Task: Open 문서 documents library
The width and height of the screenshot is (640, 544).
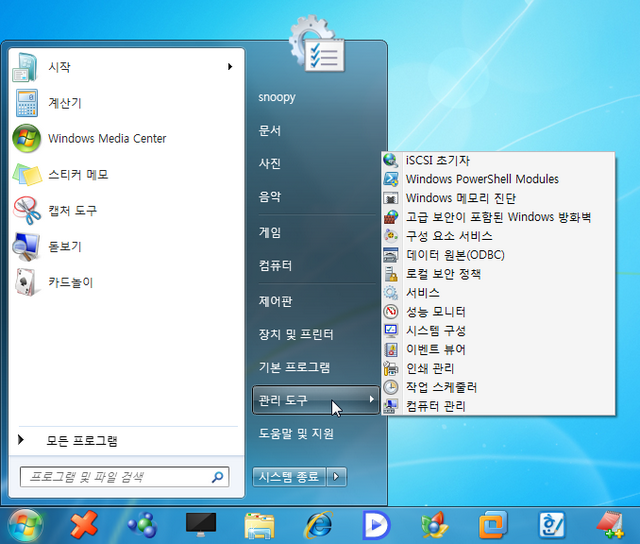Action: [x=270, y=131]
